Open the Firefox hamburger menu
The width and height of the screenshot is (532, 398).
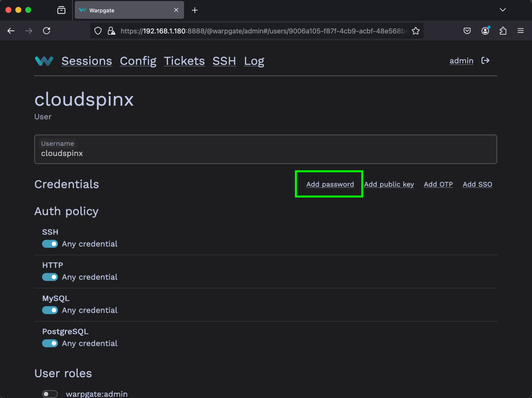pyautogui.click(x=521, y=31)
